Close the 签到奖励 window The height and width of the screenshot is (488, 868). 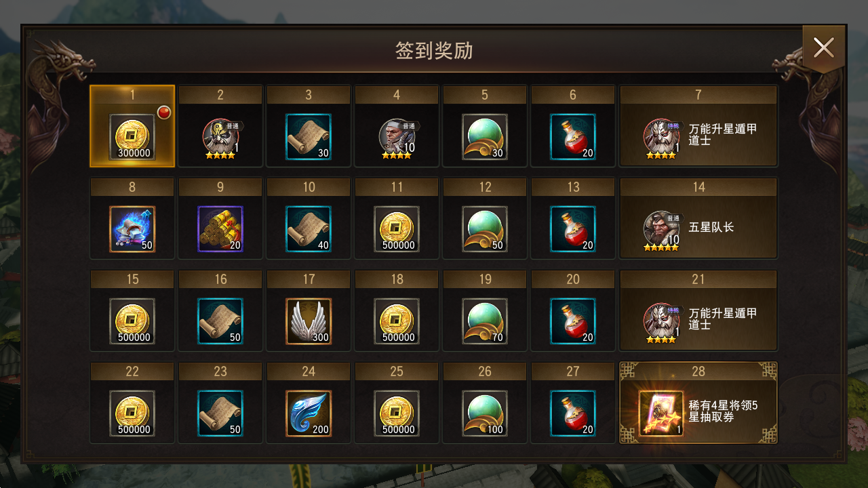(x=824, y=47)
